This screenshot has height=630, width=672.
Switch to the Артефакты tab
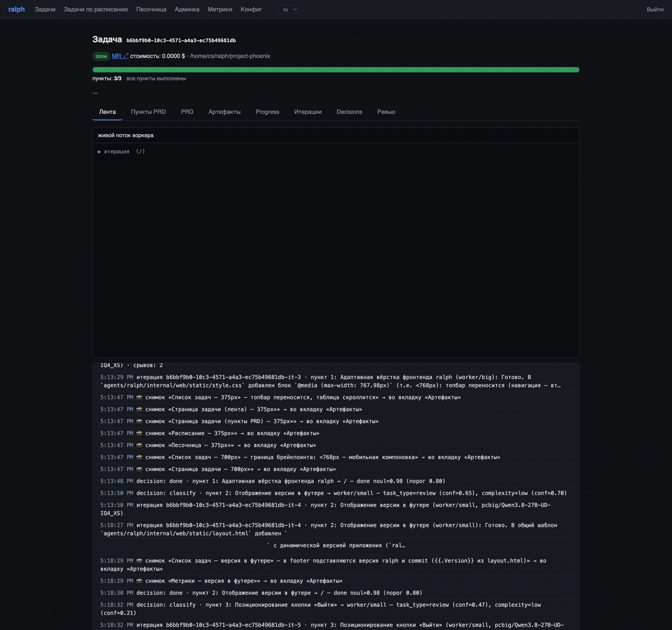(x=224, y=112)
